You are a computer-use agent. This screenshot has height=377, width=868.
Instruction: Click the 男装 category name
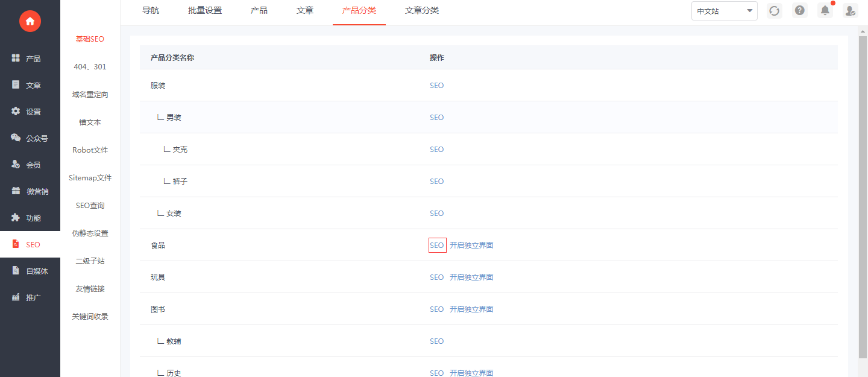(174, 118)
